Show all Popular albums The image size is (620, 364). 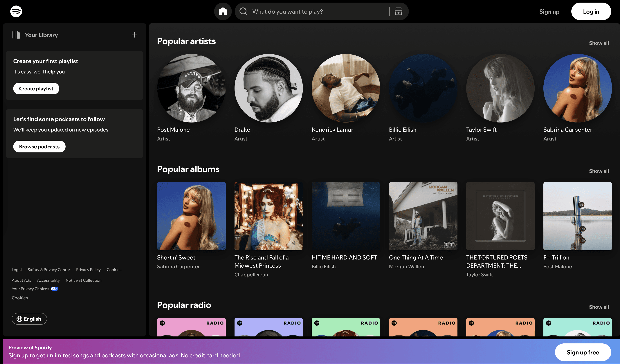pos(599,171)
